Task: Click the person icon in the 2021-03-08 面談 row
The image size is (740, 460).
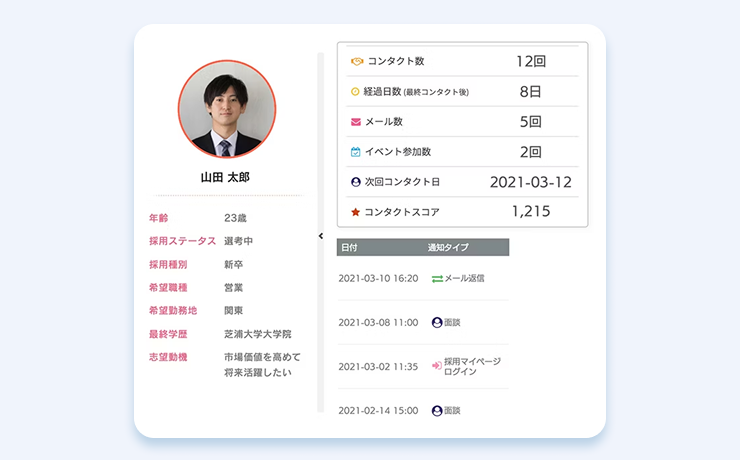Action: pos(437,322)
